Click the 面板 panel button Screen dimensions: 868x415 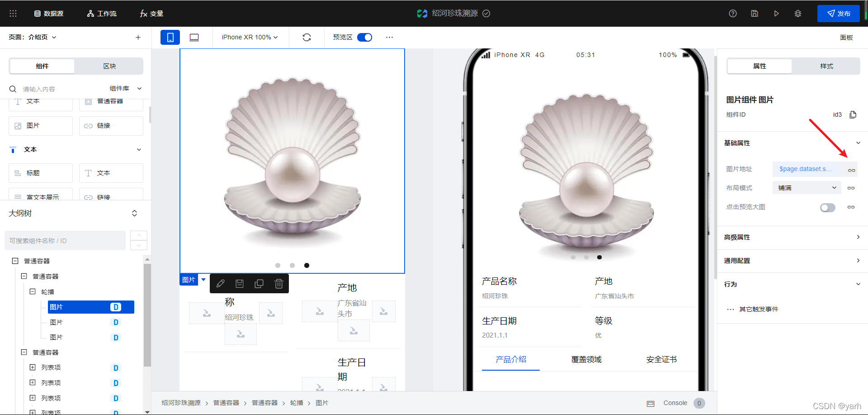pyautogui.click(x=846, y=38)
